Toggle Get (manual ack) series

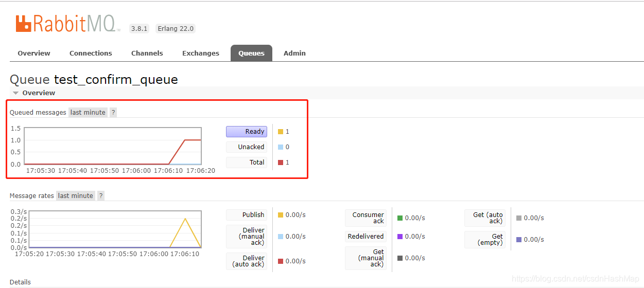coord(366,258)
